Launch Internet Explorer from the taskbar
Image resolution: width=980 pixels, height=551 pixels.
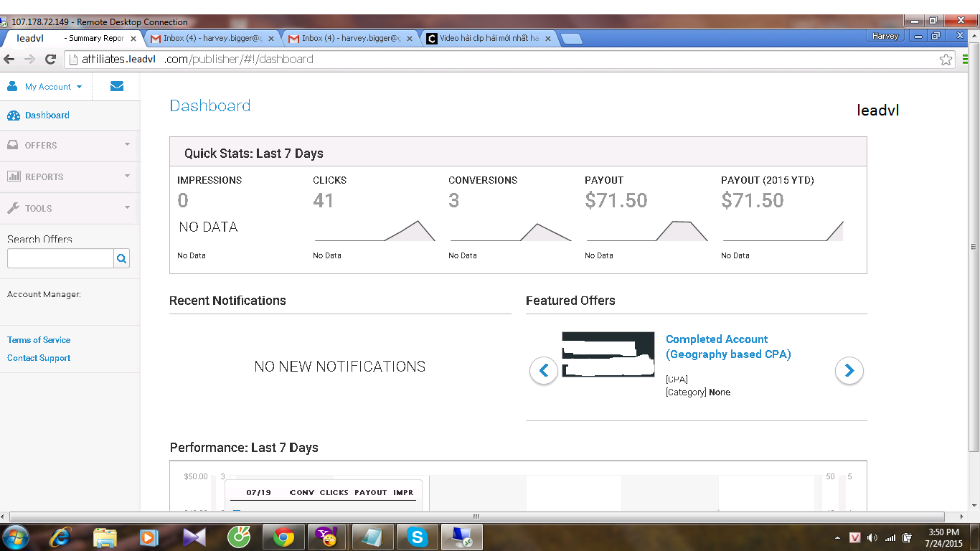tap(61, 537)
